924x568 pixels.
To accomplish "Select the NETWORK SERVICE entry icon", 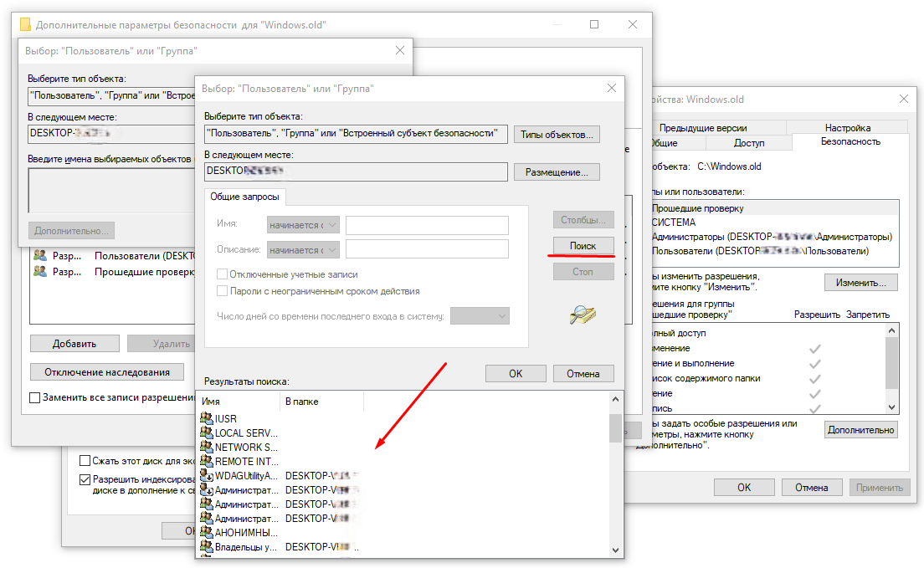I will click(x=206, y=447).
